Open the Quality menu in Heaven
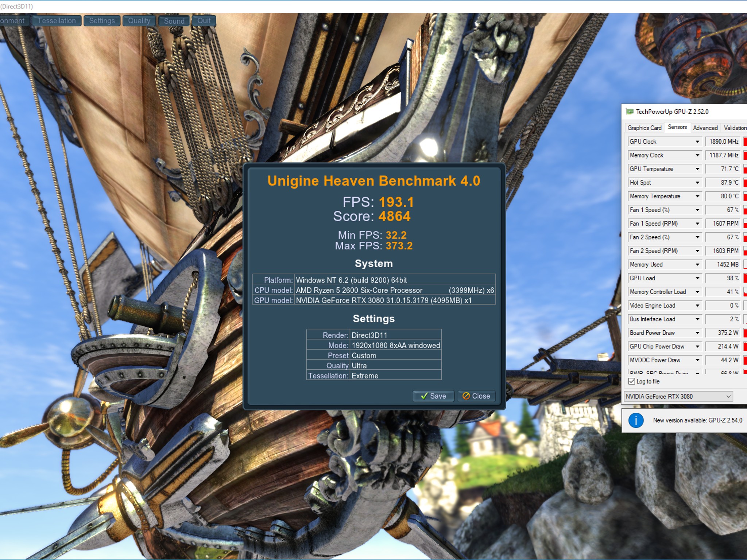747x560 pixels. point(139,21)
